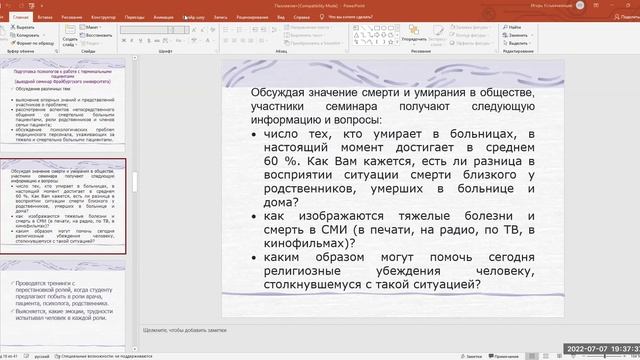
Task: Select the rectangle shape in shapes gallery
Action: click(x=377, y=28)
